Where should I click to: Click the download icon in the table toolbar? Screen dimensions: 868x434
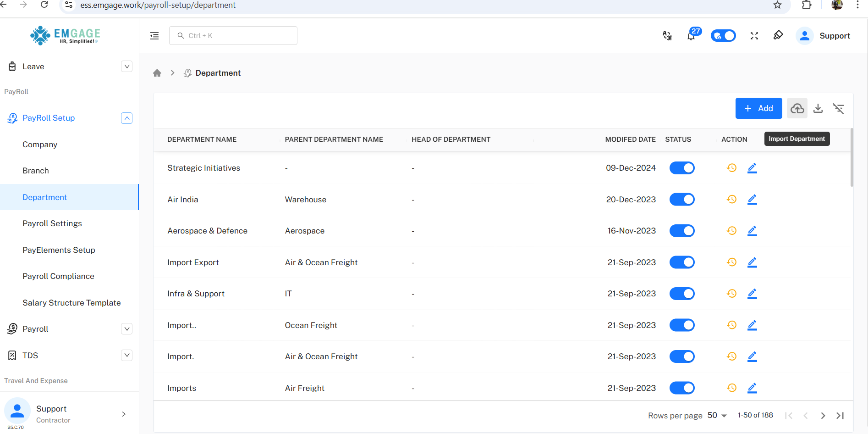(818, 108)
